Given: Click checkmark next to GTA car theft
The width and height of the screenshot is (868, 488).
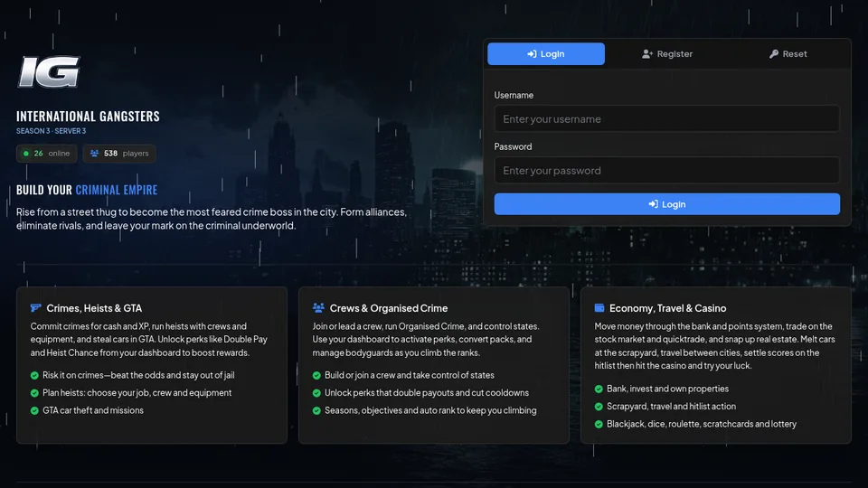Looking at the screenshot, I should (x=34, y=410).
